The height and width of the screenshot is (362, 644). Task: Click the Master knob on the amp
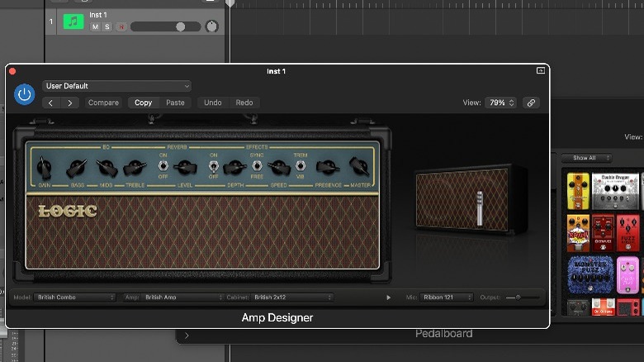[360, 168]
